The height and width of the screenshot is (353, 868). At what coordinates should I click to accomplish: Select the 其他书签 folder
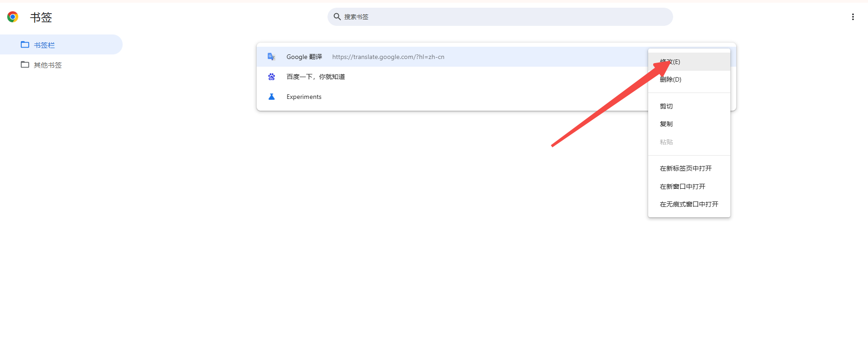[61, 65]
